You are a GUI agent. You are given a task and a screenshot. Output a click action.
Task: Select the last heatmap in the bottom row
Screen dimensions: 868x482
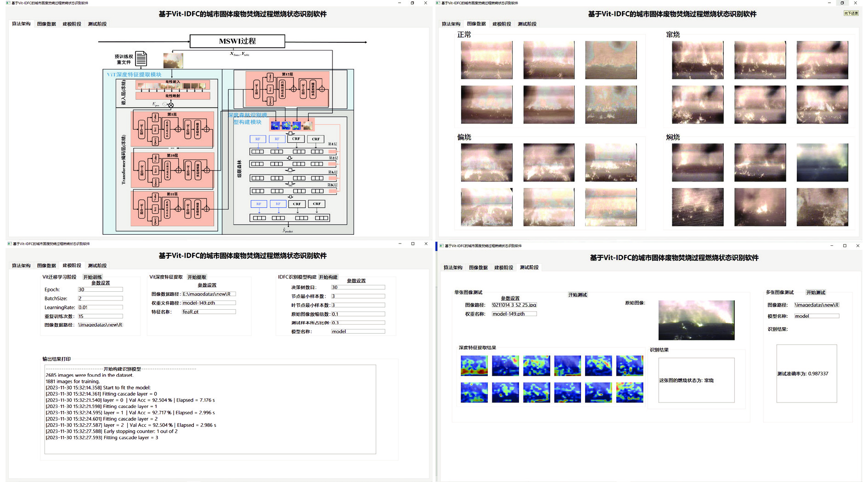click(x=630, y=393)
